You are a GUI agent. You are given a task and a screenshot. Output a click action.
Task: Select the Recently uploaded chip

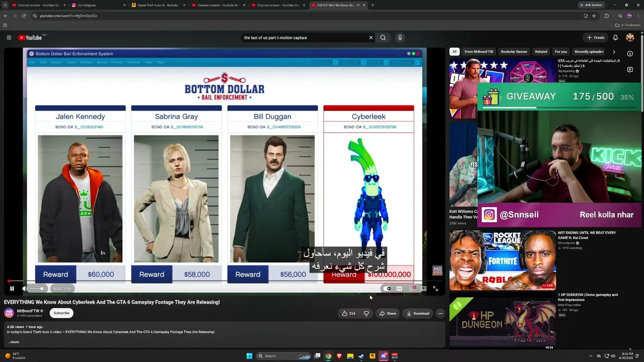[589, 52]
